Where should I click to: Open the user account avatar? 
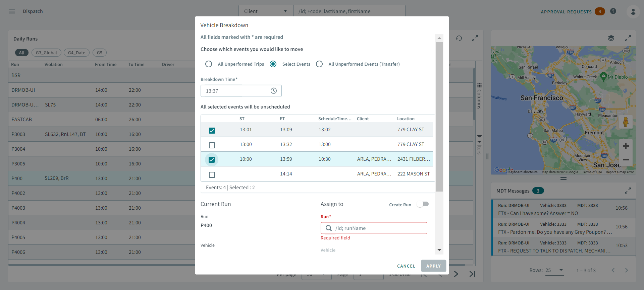633,11
